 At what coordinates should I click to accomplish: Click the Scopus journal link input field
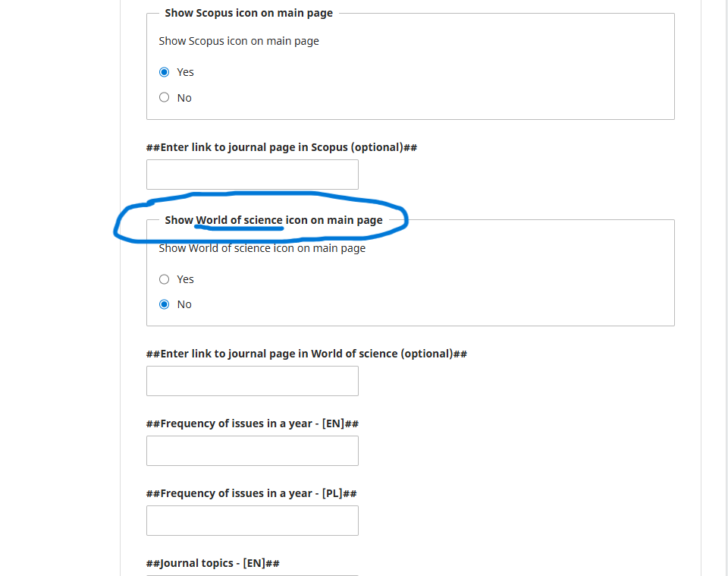pos(252,175)
